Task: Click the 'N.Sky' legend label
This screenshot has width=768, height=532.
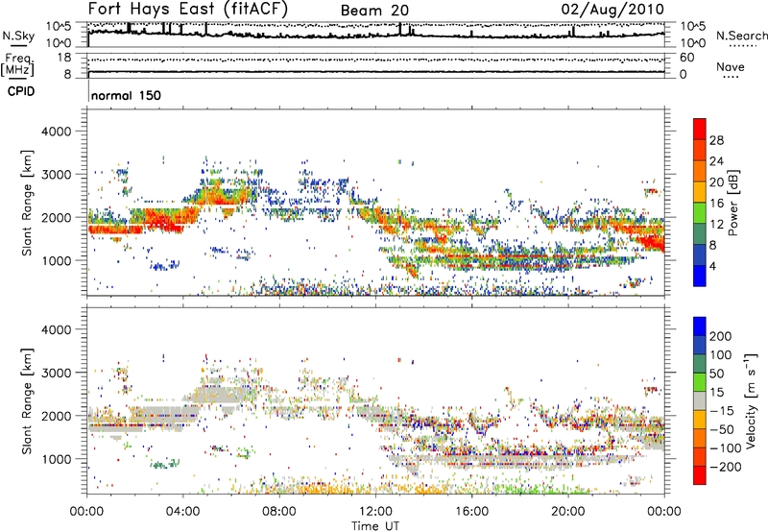Action: click(x=18, y=36)
